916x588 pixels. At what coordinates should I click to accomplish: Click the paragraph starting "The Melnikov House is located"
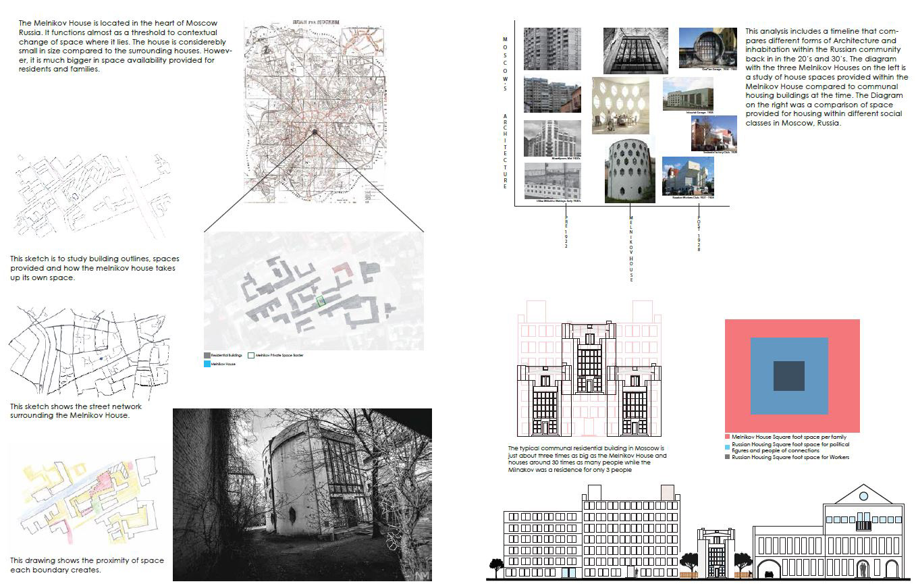[127, 46]
